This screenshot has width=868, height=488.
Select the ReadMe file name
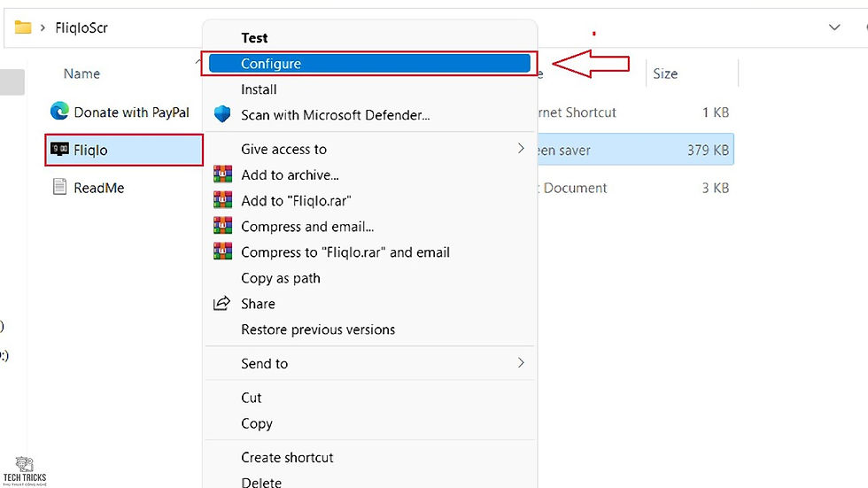98,188
